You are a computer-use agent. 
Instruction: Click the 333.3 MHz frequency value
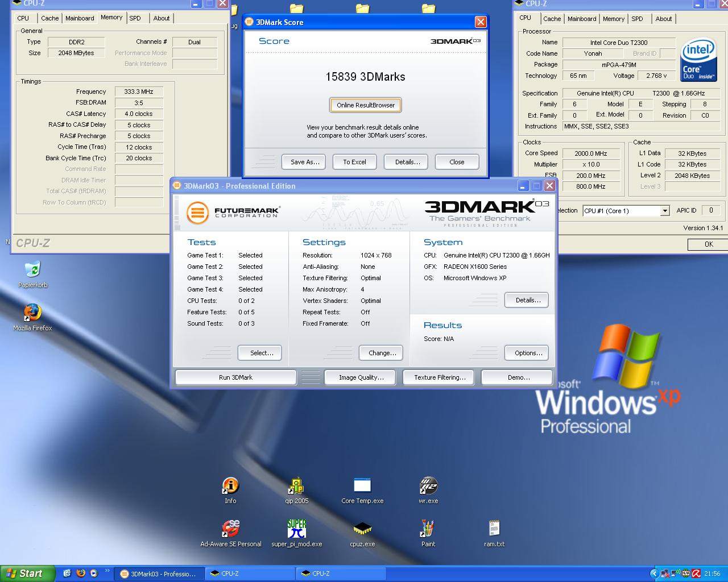point(139,92)
